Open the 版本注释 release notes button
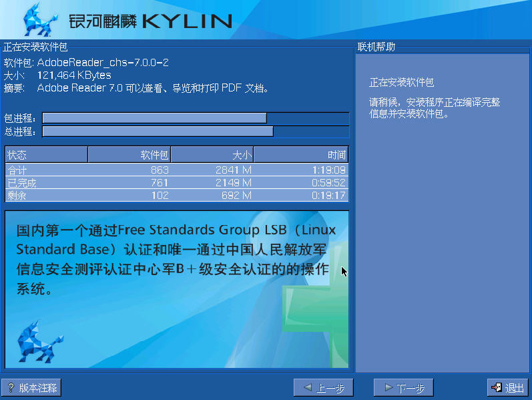This screenshot has height=400, width=532. click(31, 387)
